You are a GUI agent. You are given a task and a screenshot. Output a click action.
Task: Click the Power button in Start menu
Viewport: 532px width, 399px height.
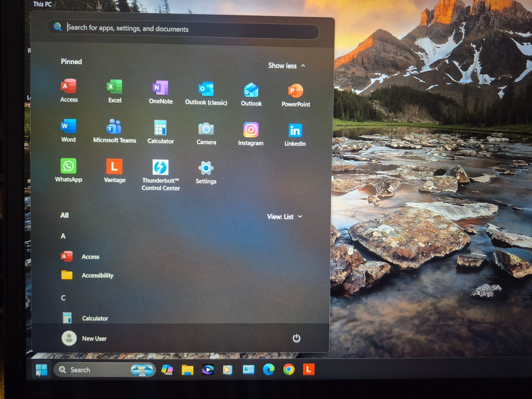[x=296, y=338]
